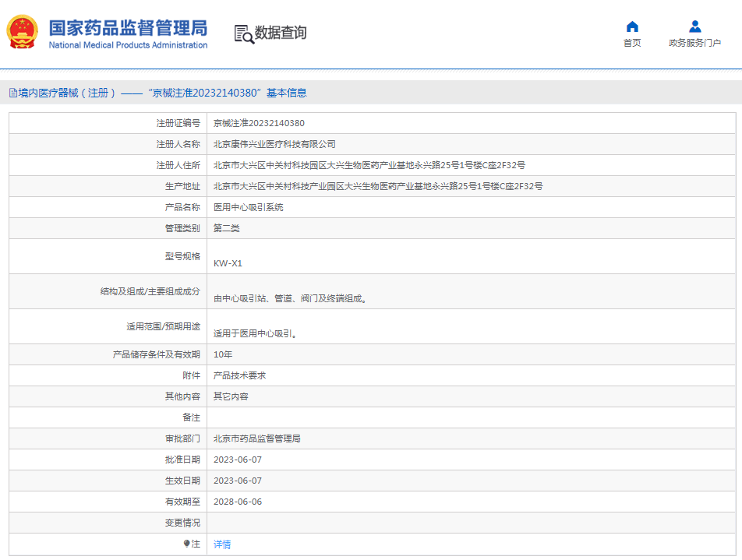Click the 生效日期 value 2023-06-07
Viewport: 742px width, 560px height.
point(238,481)
